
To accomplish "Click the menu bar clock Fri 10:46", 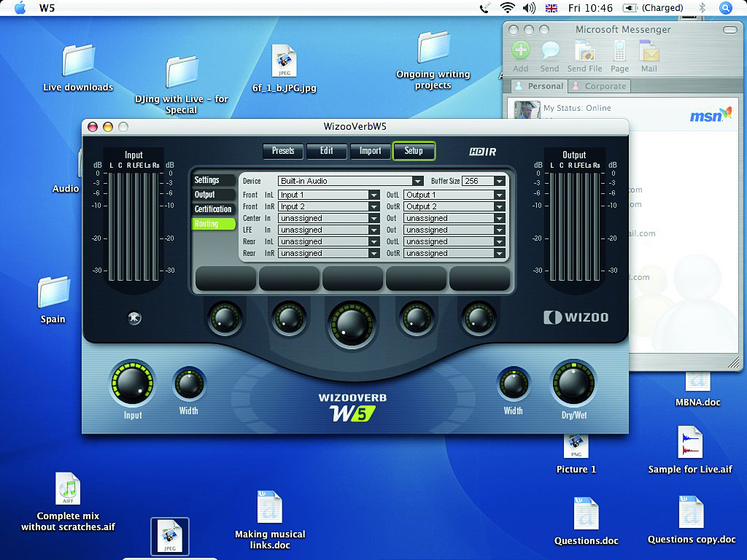I will 590,8.
